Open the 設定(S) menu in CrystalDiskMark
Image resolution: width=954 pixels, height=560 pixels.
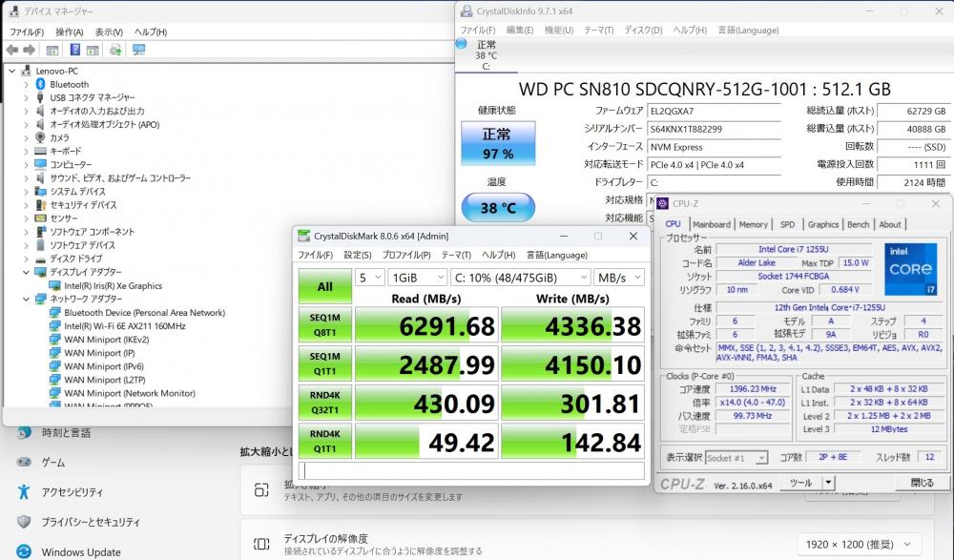pos(357,255)
